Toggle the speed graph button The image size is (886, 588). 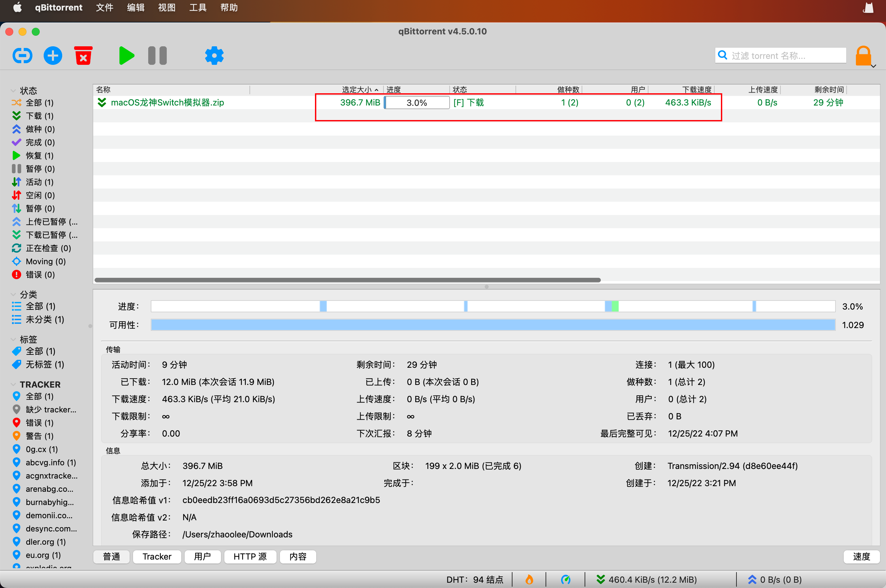861,557
